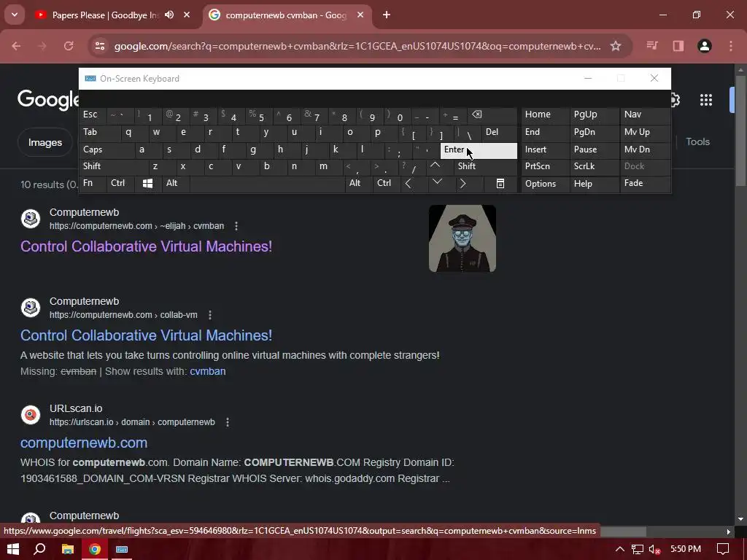Select the Images search filter
The height and width of the screenshot is (560, 747).
click(45, 142)
